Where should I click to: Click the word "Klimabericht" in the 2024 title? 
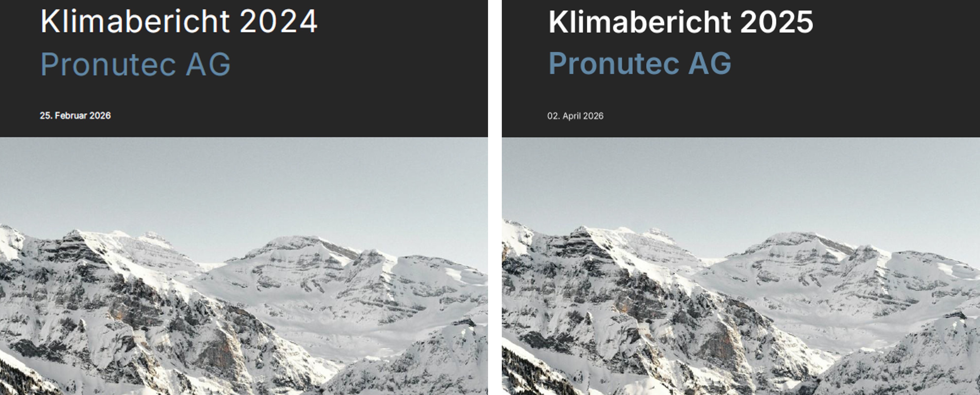coord(135,22)
